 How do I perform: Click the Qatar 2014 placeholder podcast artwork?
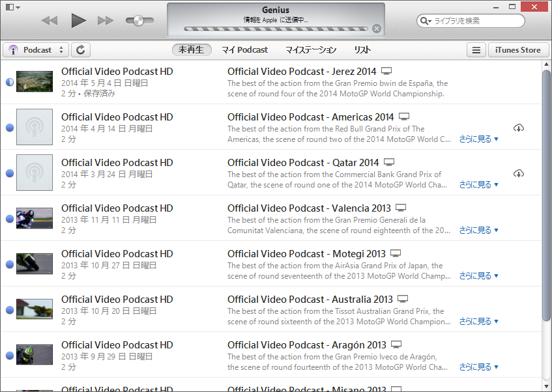coord(35,173)
